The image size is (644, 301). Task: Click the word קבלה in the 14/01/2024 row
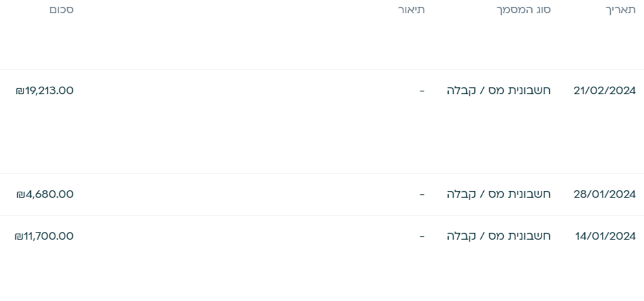click(x=460, y=236)
